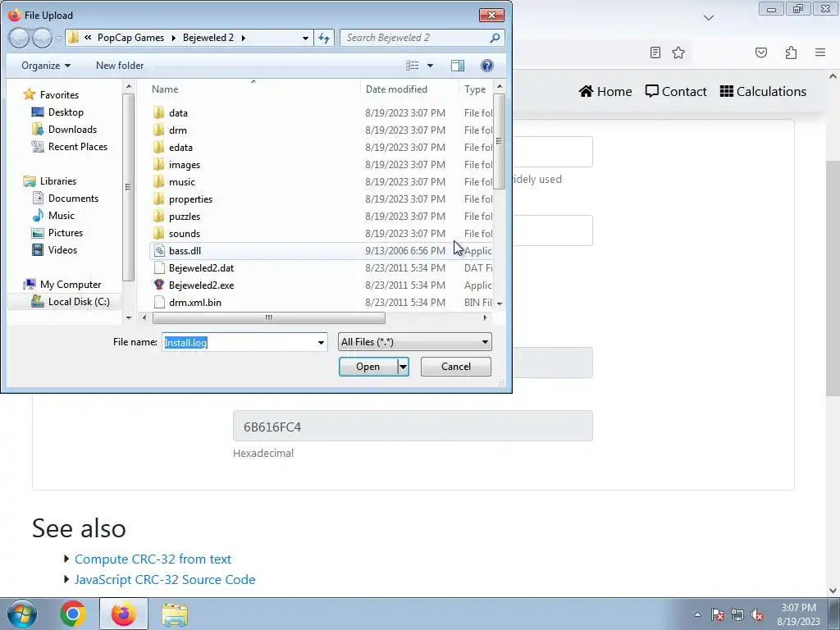The width and height of the screenshot is (840, 630).
Task: Click the Action Center flag tray icon
Action: pyautogui.click(x=717, y=614)
